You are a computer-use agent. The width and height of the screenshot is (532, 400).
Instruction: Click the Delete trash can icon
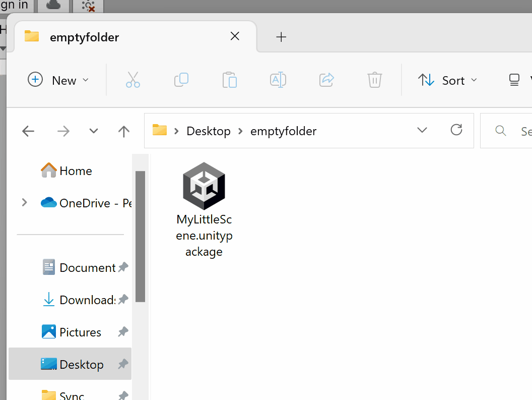374,80
